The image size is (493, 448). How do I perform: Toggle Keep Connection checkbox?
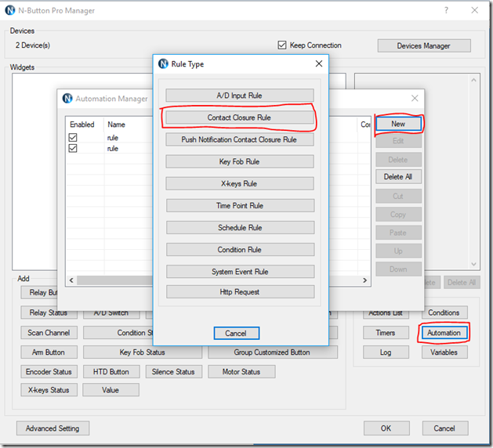(282, 45)
